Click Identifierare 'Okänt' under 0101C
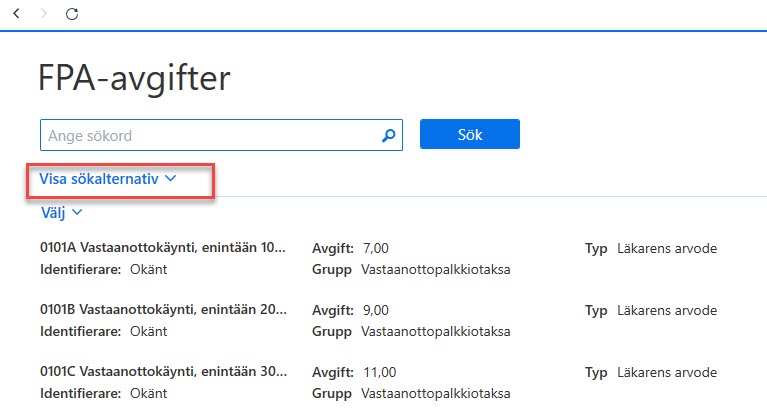The width and height of the screenshot is (767, 415). tap(148, 393)
